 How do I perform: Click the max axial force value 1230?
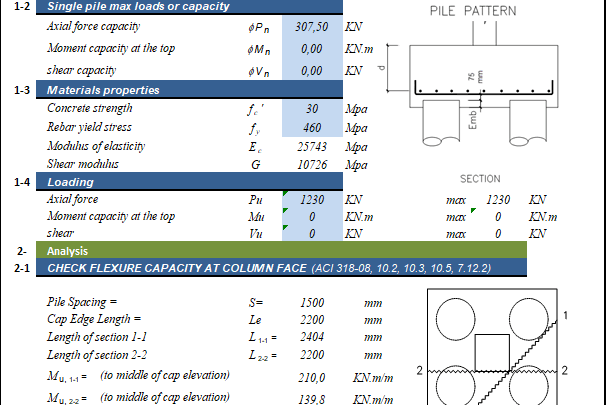[x=498, y=200]
